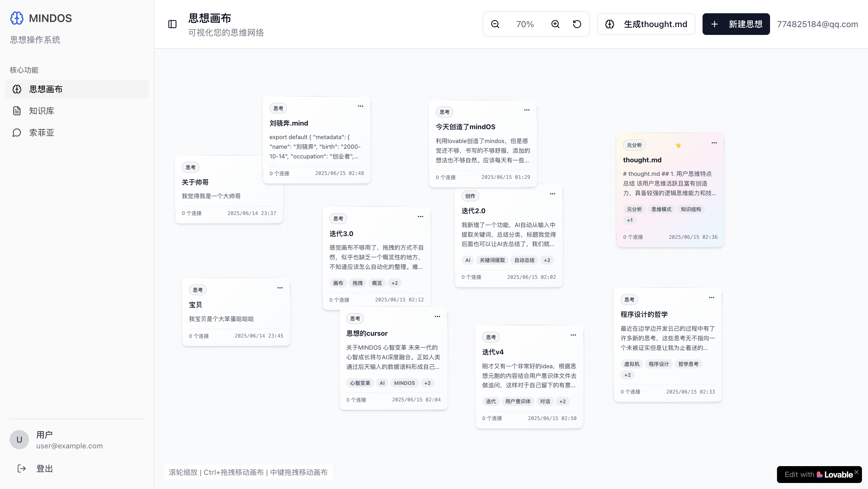Screen dimensions: 868x489
Task: Expand +2 tags on 思想的cursor card
Action: pyautogui.click(x=428, y=383)
